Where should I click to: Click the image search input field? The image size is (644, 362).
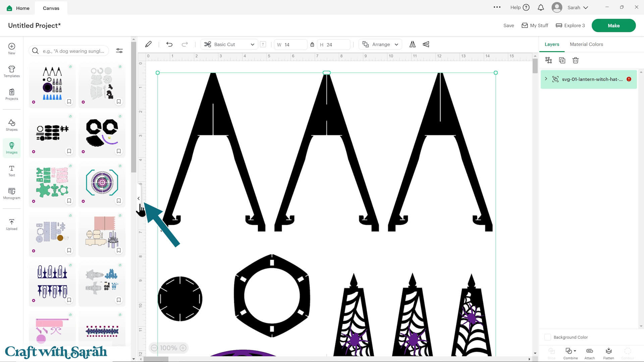(x=73, y=51)
